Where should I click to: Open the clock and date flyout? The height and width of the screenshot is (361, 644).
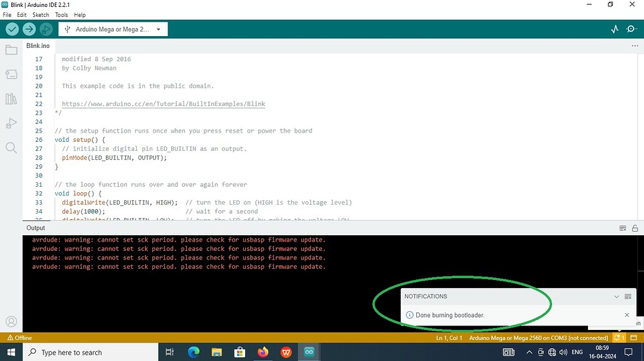click(602, 352)
